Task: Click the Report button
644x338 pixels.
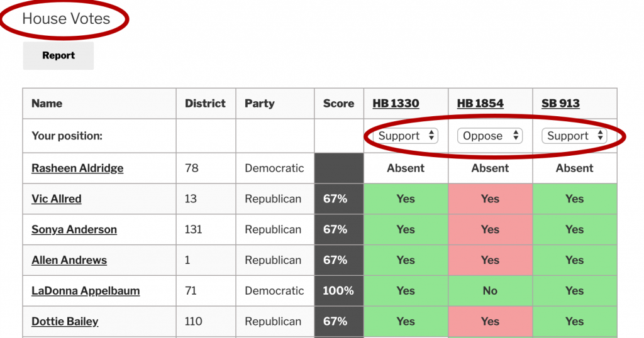Action: [58, 56]
